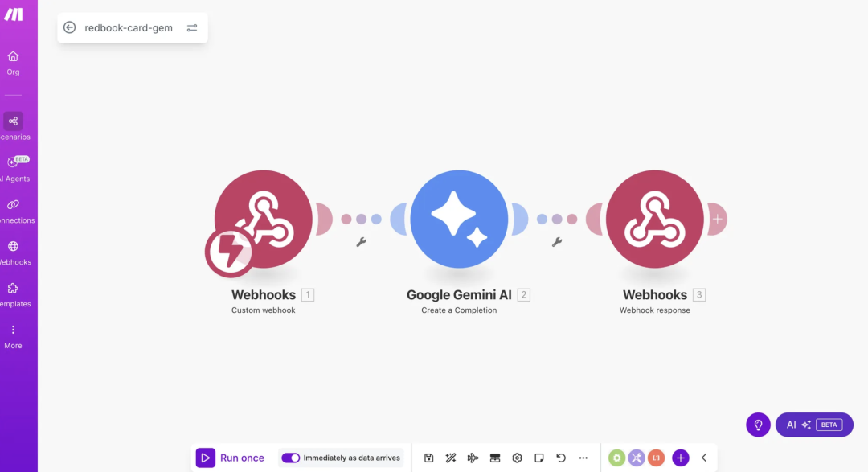868x472 pixels.
Task: Click the Run once button
Action: tap(231, 458)
